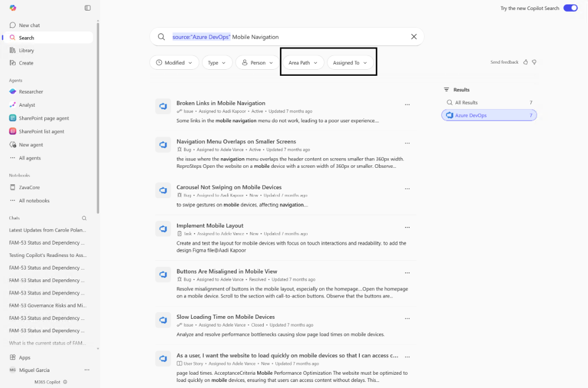This screenshot has width=588, height=388.
Task: Open the Assigned To filter dropdown
Action: pyautogui.click(x=350, y=63)
